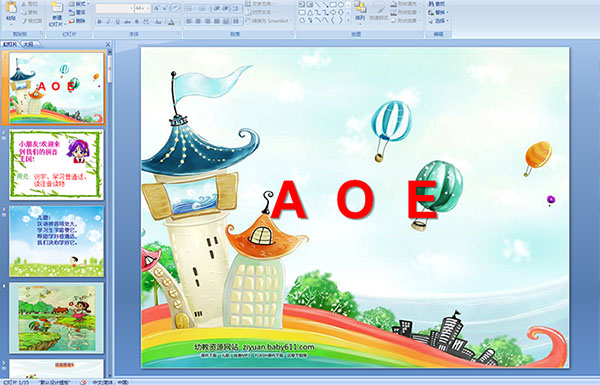Image resolution: width=600 pixels, height=385 pixels.
Task: Toggle Justify text alignment
Action: pyautogui.click(x=217, y=21)
